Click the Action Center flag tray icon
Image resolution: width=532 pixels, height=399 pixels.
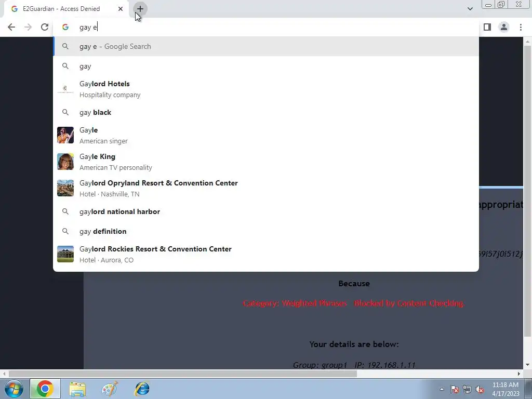pos(455,389)
